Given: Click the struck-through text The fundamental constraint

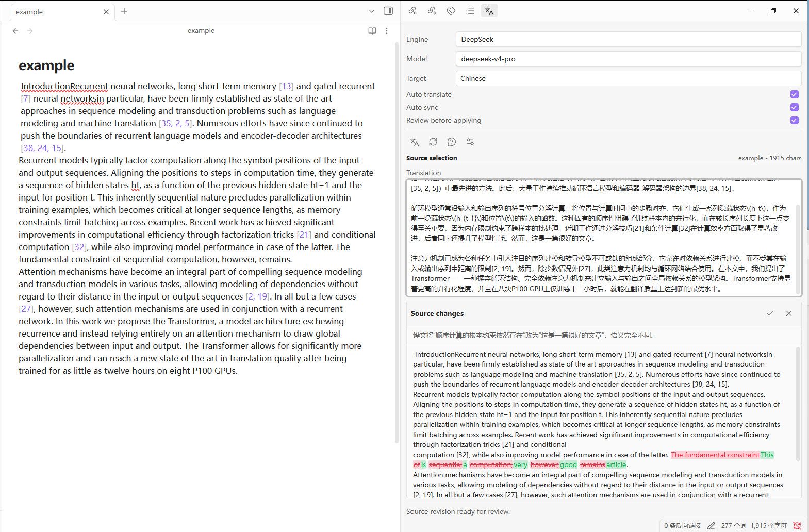Looking at the screenshot, I should (715, 455).
